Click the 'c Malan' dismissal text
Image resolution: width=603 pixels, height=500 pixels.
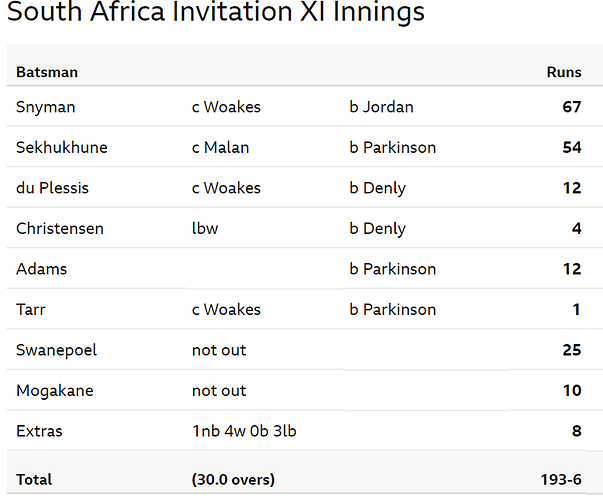point(220,148)
